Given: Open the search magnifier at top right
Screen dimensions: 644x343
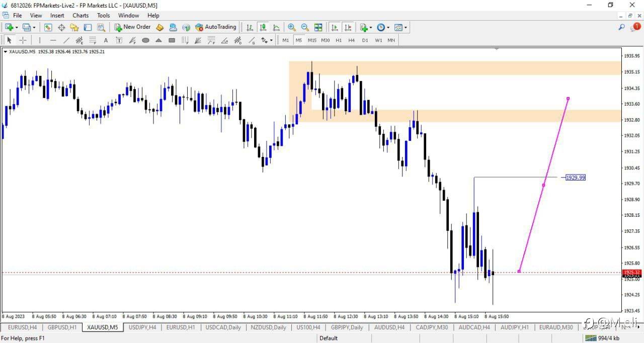Looking at the screenshot, I should click(x=621, y=27).
